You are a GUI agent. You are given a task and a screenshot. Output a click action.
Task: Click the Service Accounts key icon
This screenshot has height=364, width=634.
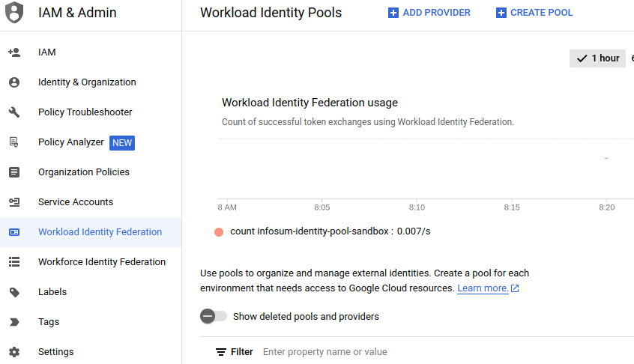pos(14,202)
